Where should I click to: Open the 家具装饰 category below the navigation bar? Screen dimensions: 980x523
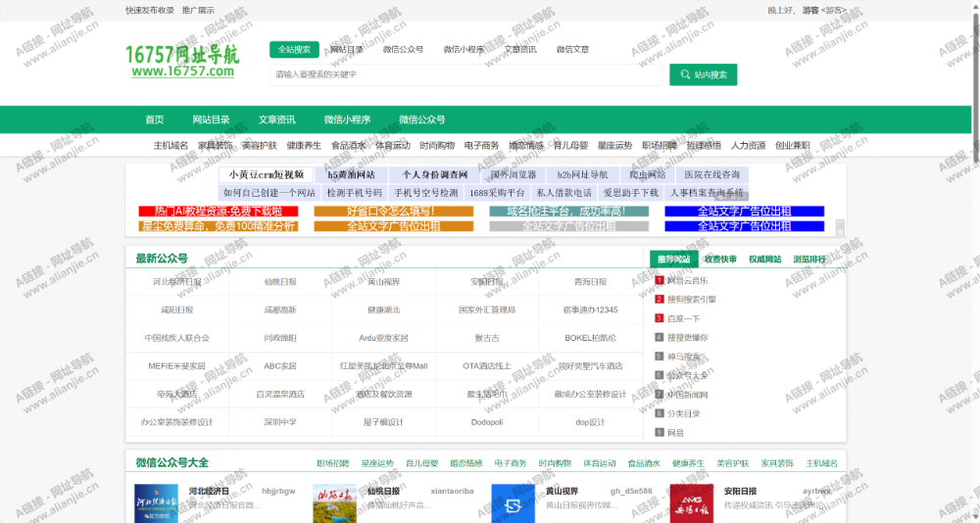coord(215,145)
